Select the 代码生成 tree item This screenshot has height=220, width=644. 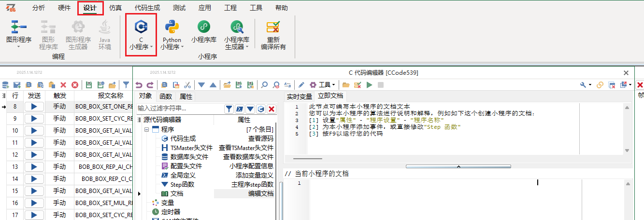pyautogui.click(x=183, y=138)
